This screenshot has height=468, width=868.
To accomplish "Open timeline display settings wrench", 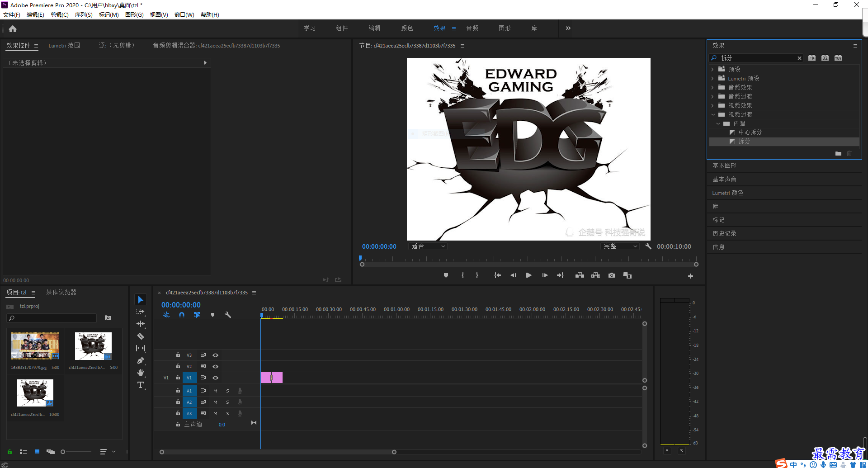I will (228, 315).
